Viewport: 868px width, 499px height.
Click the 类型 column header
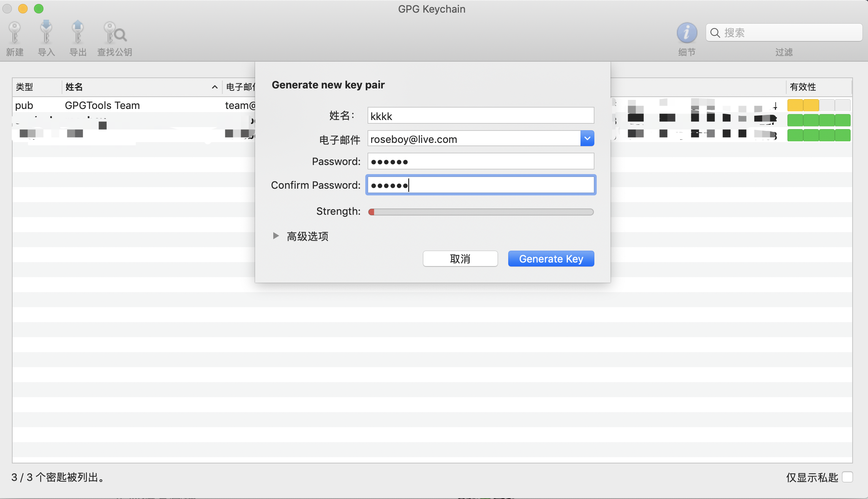37,87
